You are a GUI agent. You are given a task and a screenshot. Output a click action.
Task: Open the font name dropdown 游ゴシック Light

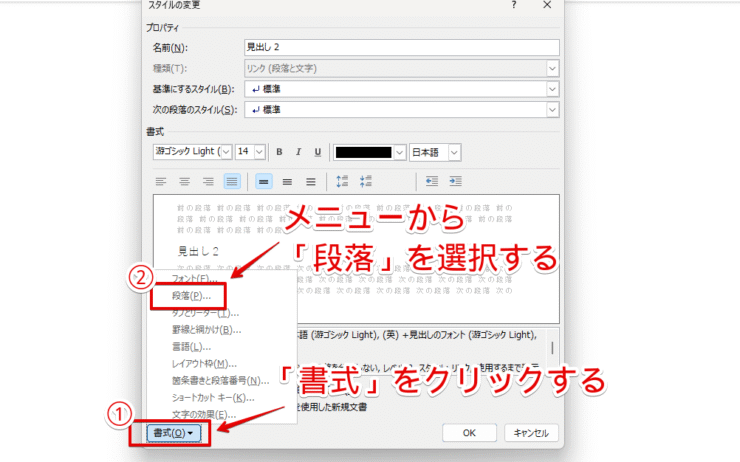pyautogui.click(x=224, y=152)
